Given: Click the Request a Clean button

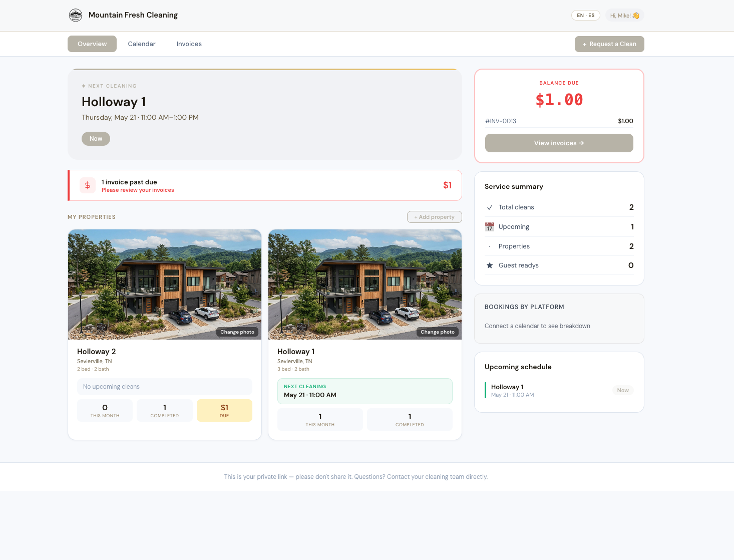Looking at the screenshot, I should pyautogui.click(x=609, y=44).
